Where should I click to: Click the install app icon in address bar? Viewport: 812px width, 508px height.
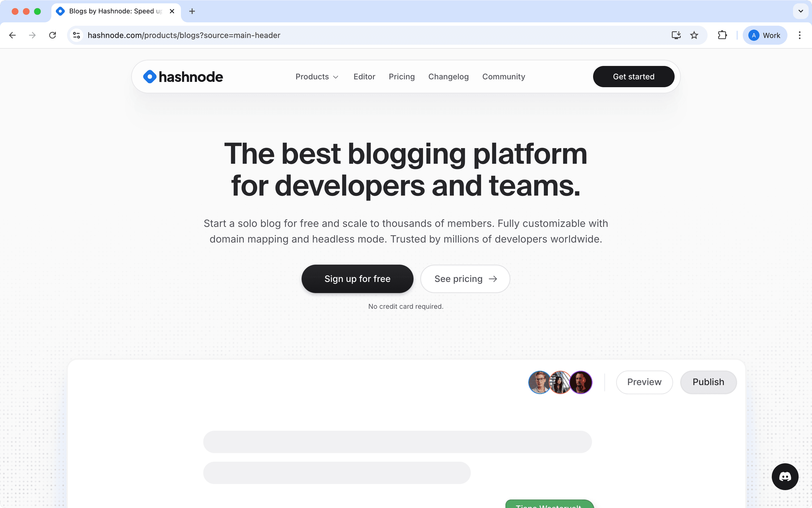coord(676,35)
